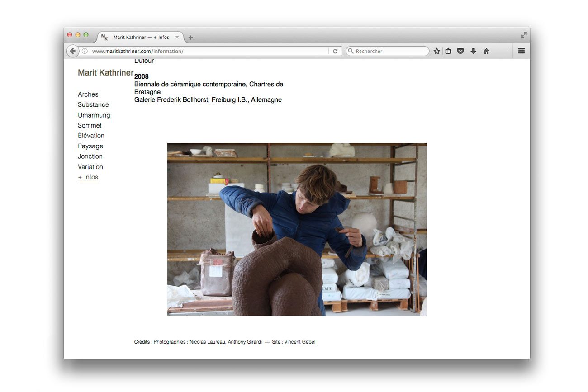Open the Vincent Gebel site credit link
Screen dimensions: 588x392
(x=299, y=342)
